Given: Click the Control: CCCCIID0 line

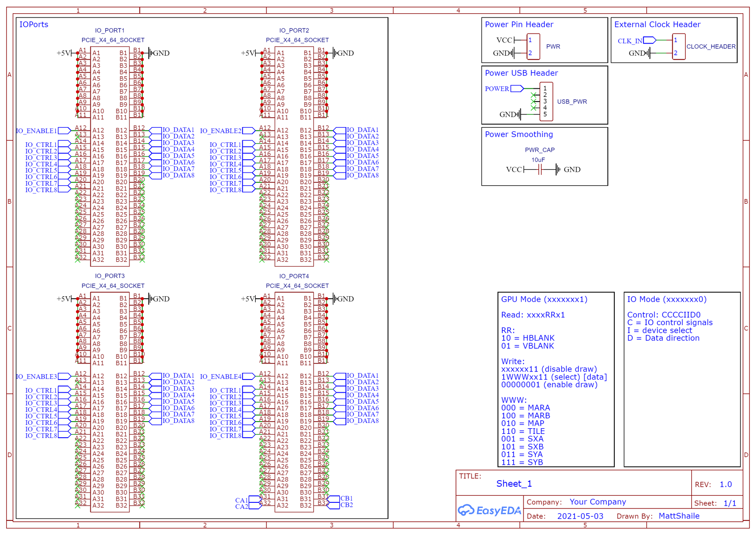Looking at the screenshot, I should coord(664,315).
